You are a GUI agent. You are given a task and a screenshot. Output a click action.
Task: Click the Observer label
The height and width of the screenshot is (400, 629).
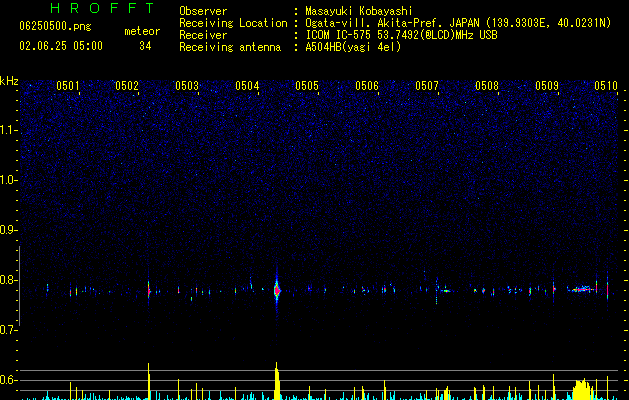point(203,11)
